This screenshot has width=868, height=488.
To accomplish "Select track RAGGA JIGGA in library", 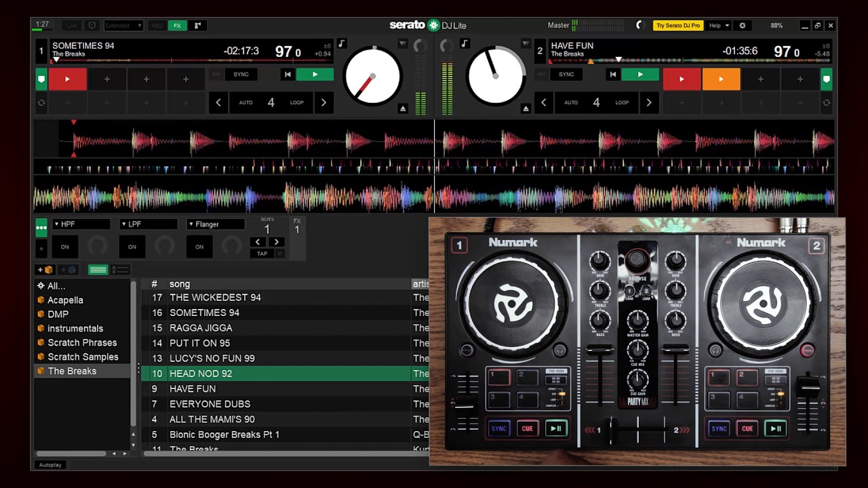I will (285, 328).
